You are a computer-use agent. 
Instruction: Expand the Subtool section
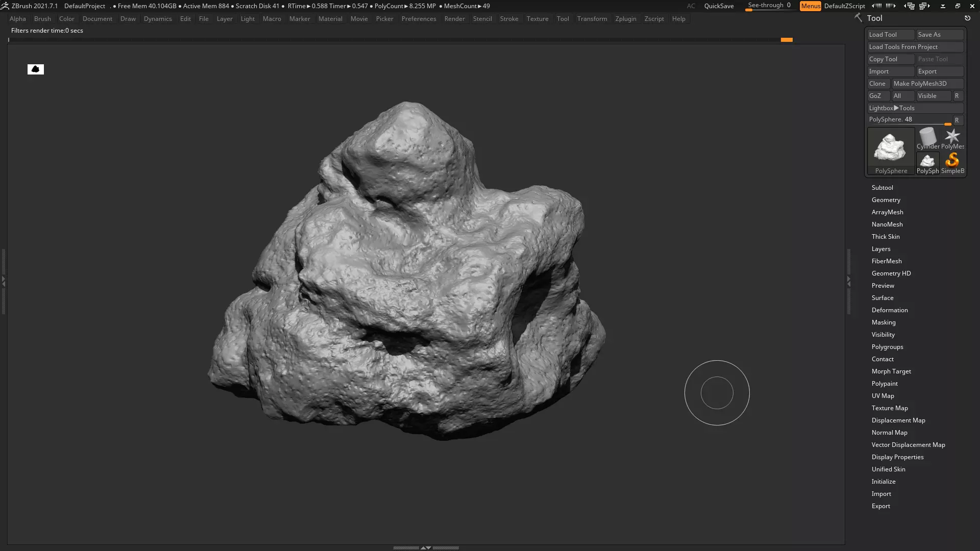882,188
